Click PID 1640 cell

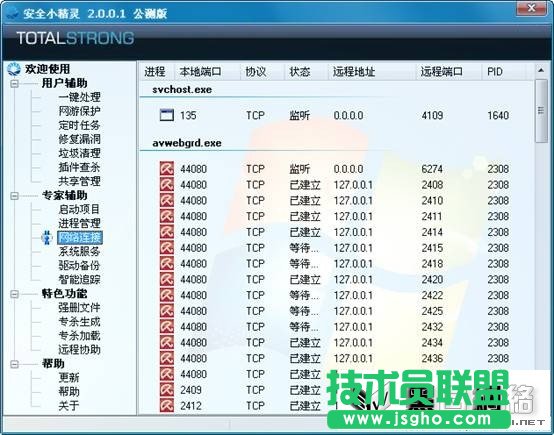coord(498,115)
